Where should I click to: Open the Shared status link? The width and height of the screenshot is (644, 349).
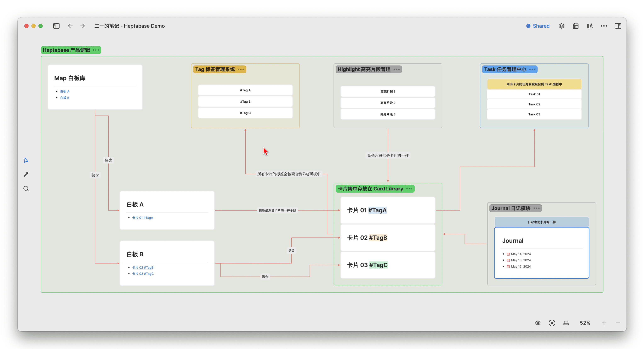coord(538,26)
